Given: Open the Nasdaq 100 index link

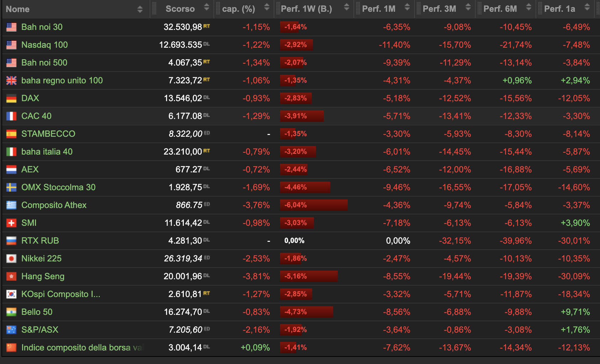Looking at the screenshot, I should point(45,45).
